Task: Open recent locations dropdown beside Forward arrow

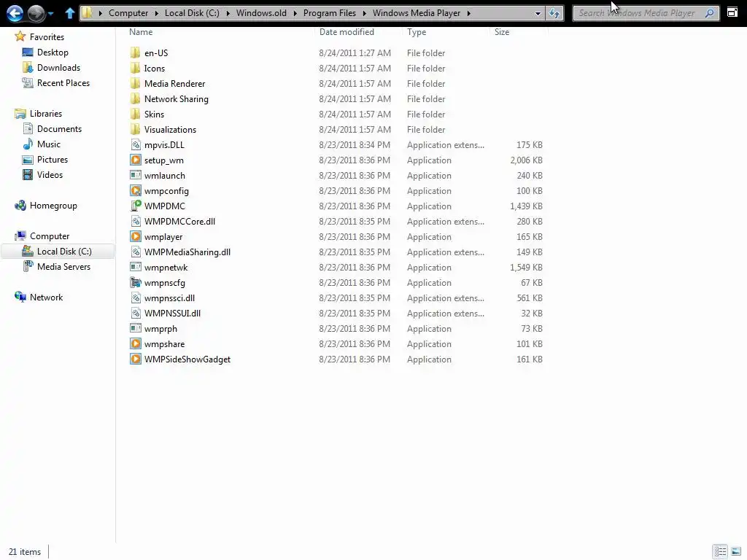Action: [x=51, y=14]
